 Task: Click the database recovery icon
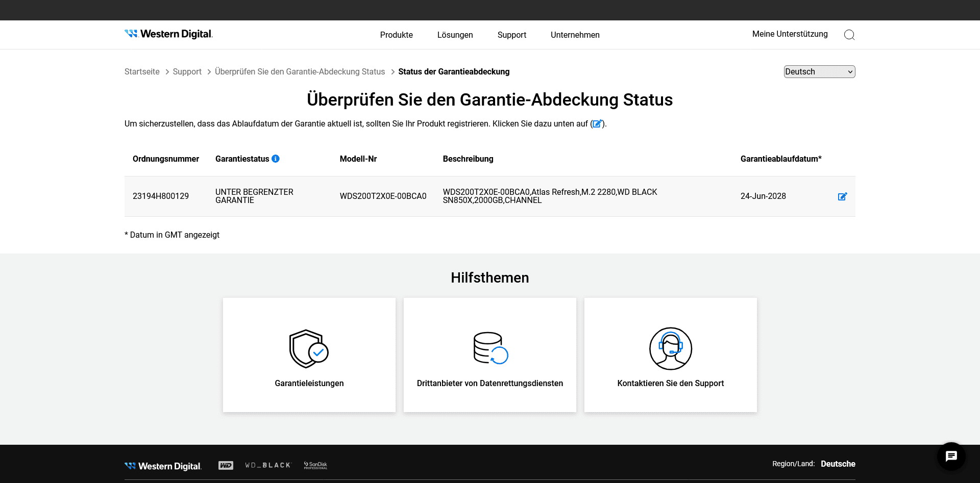[491, 348]
